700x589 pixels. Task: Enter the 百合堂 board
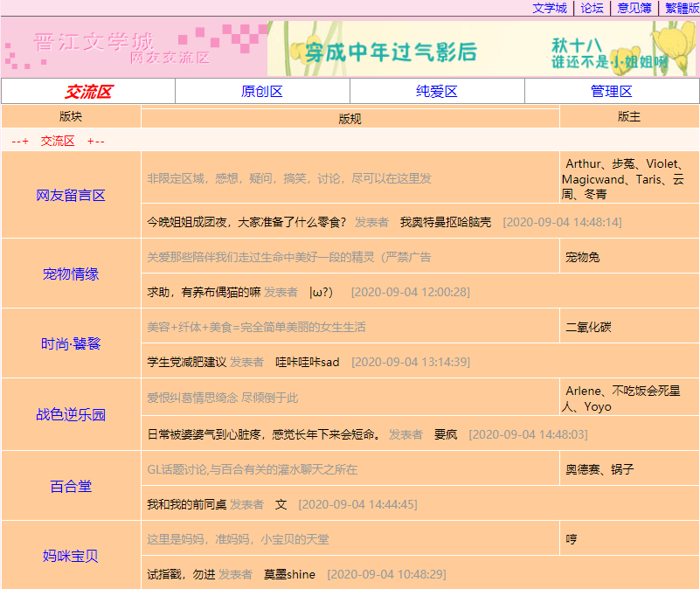coord(71,486)
